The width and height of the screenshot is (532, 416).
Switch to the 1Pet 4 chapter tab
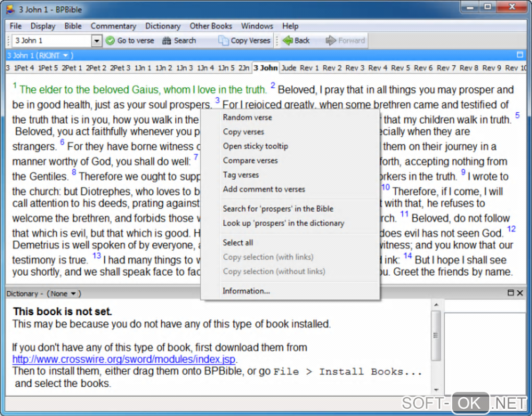pos(24,68)
